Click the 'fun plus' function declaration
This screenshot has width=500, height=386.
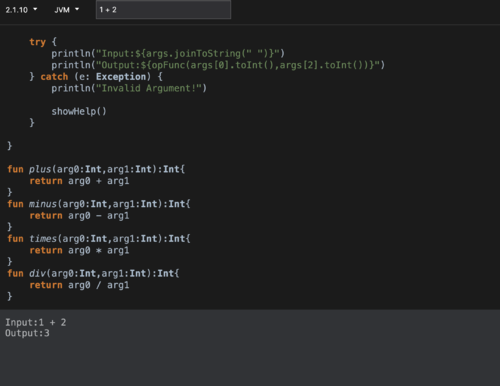[x=96, y=169]
